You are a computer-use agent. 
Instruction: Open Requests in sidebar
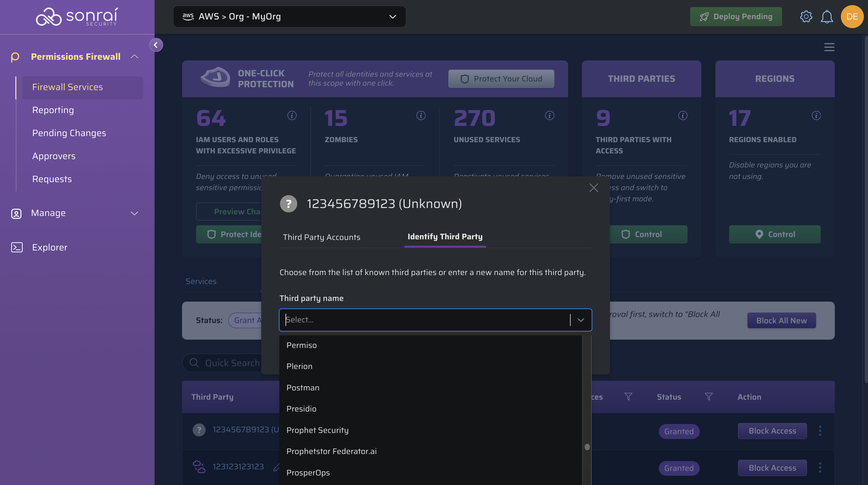pyautogui.click(x=52, y=179)
